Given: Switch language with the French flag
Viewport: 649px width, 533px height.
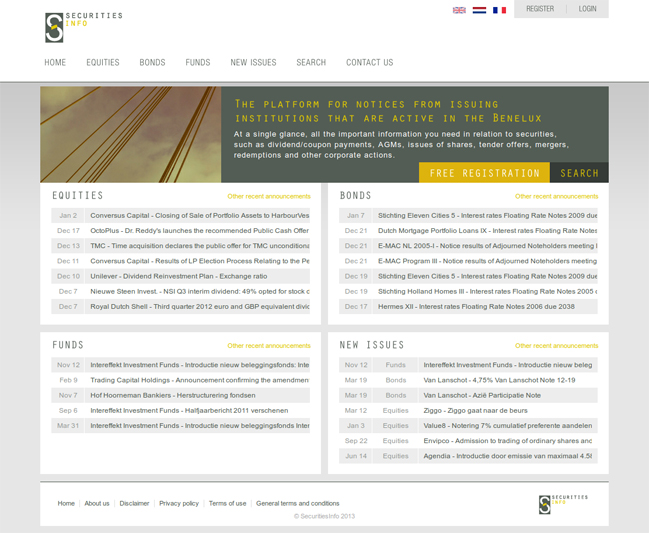Looking at the screenshot, I should point(499,10).
